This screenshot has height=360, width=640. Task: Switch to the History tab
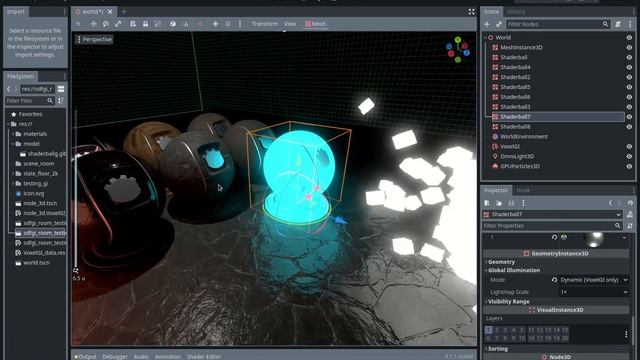point(516,12)
